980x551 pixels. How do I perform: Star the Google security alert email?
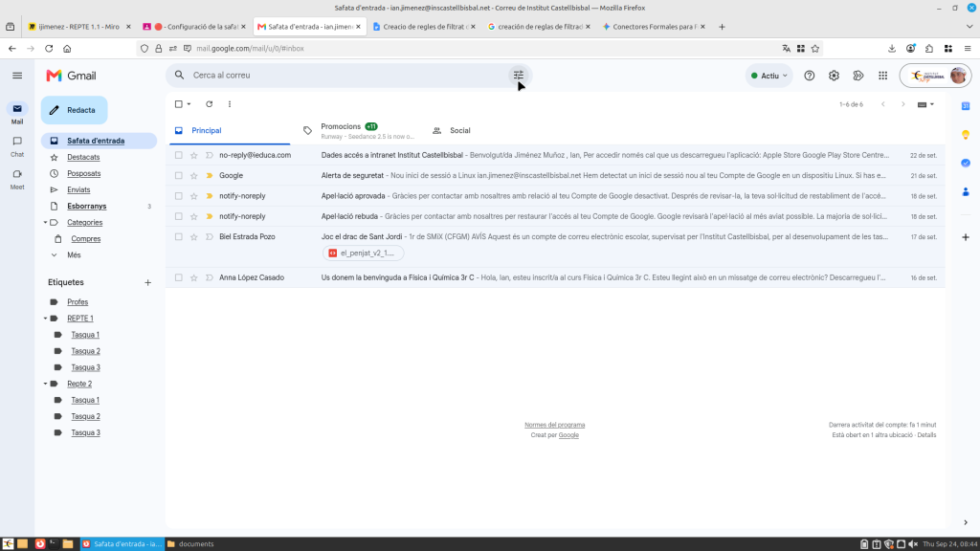(193, 176)
